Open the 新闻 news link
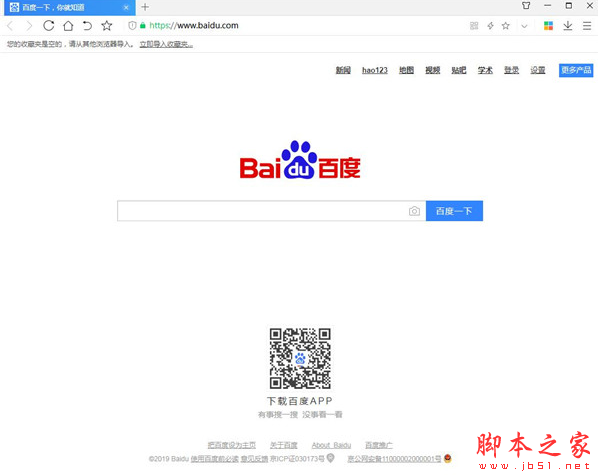The height and width of the screenshot is (476, 598). tap(343, 70)
